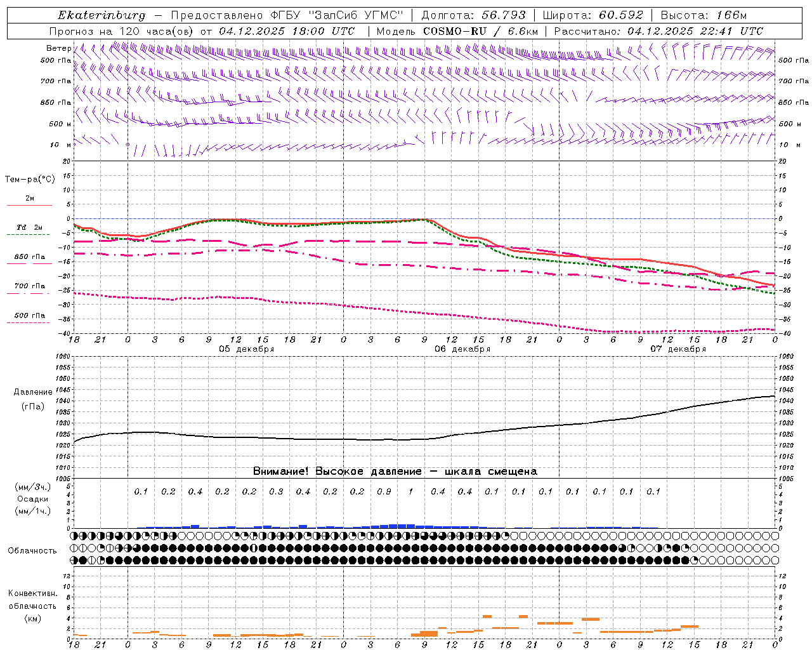Image resolution: width=812 pixels, height=650 pixels.
Task: Click the 05 декабря date label
Action: point(246,349)
